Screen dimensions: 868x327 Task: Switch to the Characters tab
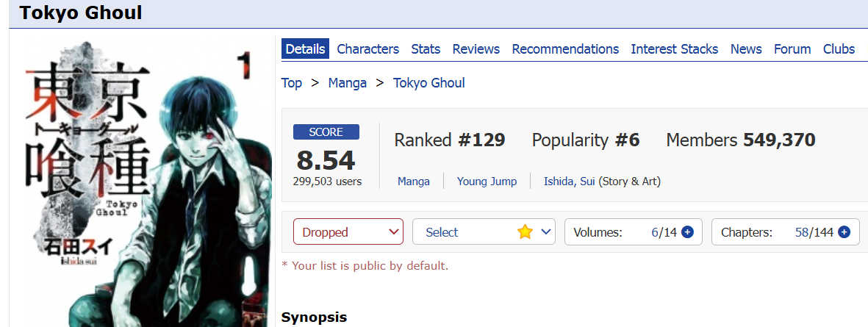pos(367,48)
